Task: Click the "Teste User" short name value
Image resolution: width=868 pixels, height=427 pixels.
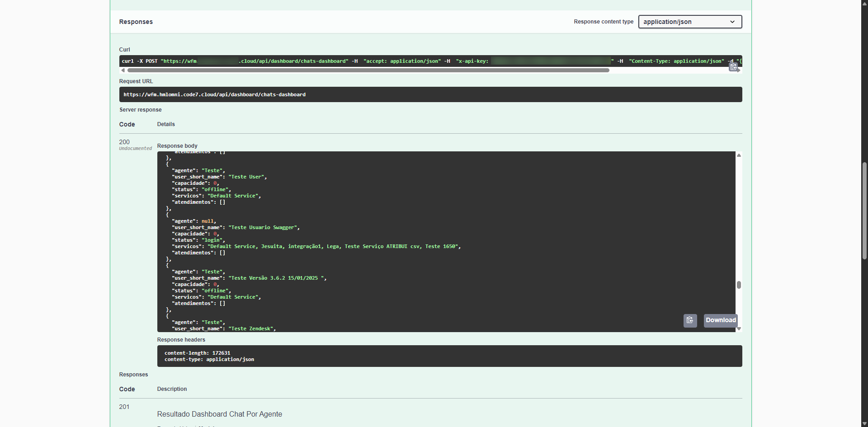Action: (x=246, y=177)
